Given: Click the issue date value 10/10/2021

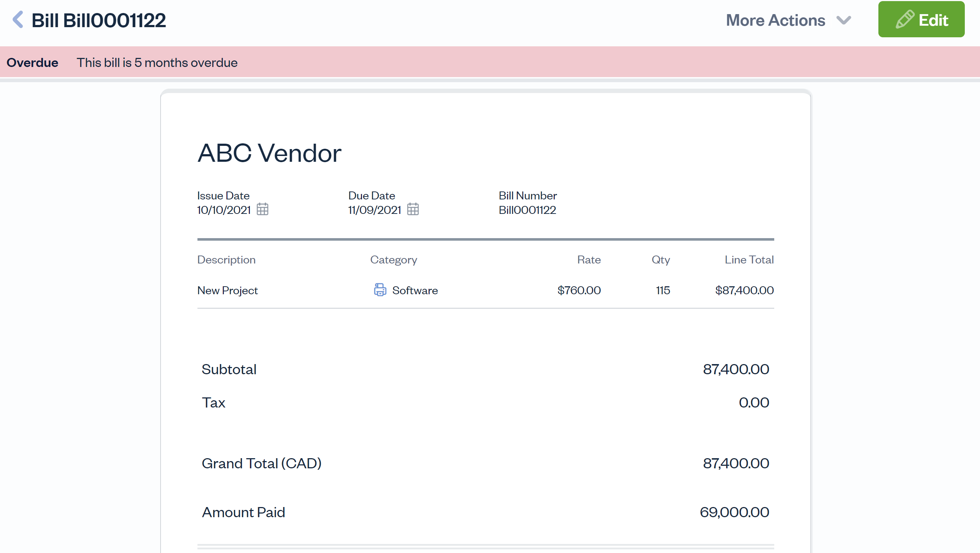Looking at the screenshot, I should click(224, 210).
